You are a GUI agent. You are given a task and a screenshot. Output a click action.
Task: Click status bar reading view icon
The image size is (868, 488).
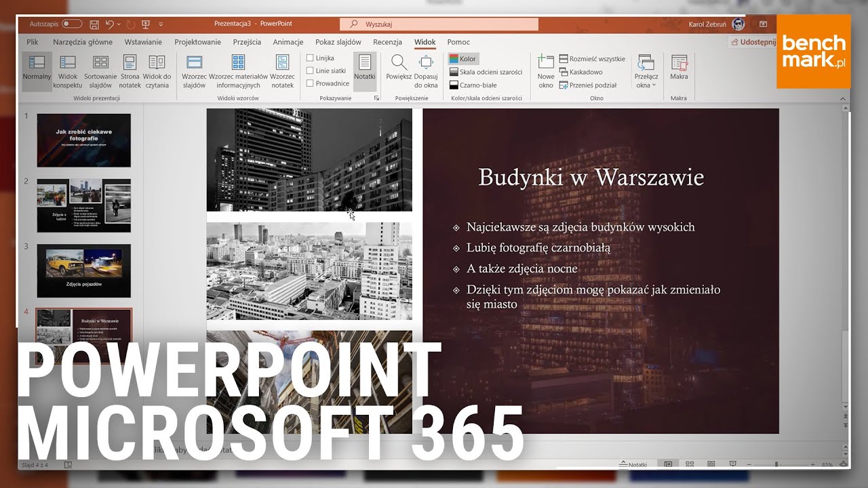(x=711, y=465)
